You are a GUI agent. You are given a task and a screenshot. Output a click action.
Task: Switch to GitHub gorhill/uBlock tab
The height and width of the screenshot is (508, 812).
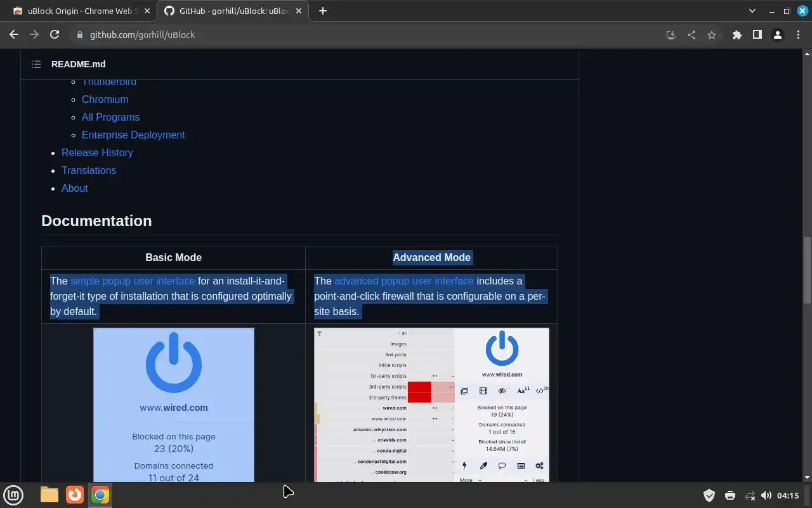coord(232,11)
